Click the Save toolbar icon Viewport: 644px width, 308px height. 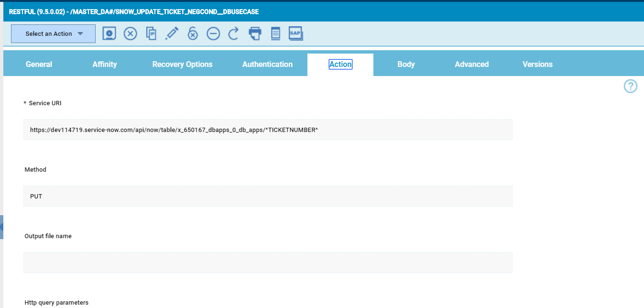(109, 33)
